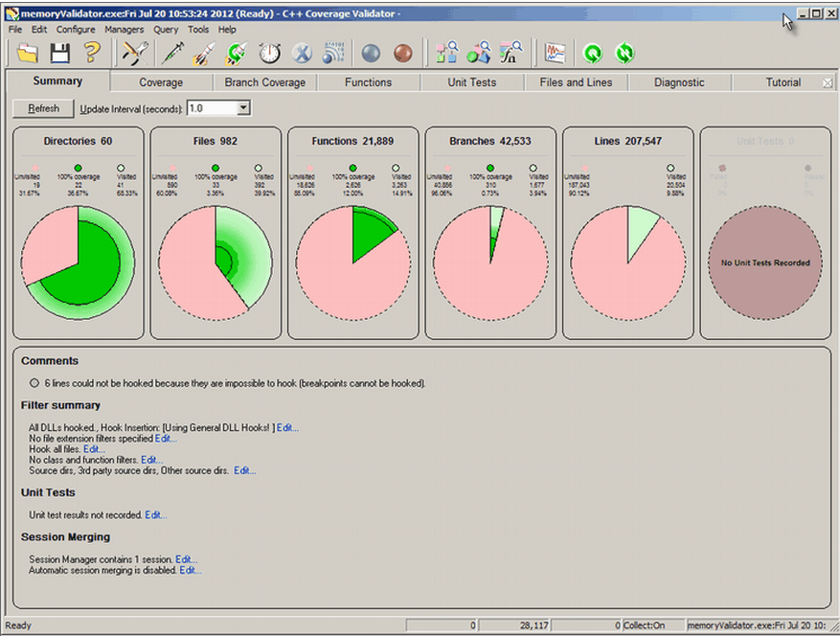Switch to the Branch Coverage tab
840x637 pixels.
click(x=264, y=82)
